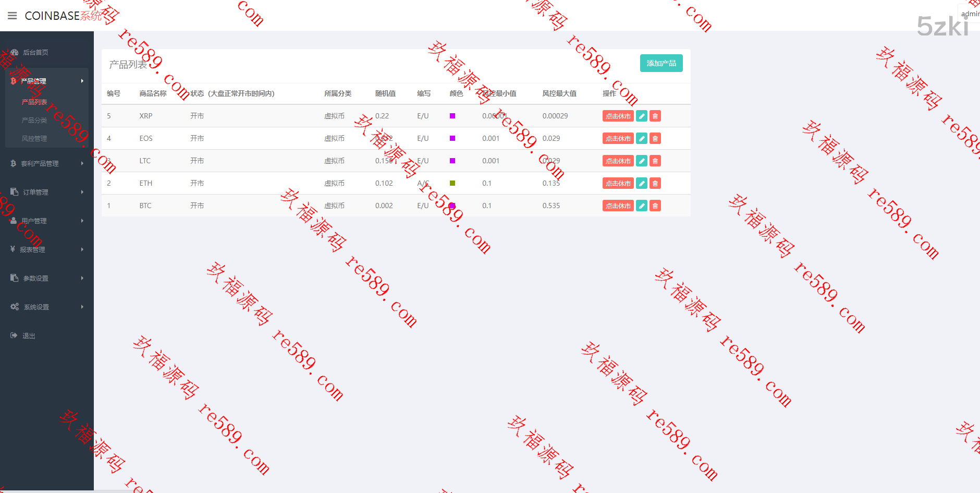980x493 pixels.
Task: Expand the 用户管理 sidebar section
Action: [x=34, y=221]
